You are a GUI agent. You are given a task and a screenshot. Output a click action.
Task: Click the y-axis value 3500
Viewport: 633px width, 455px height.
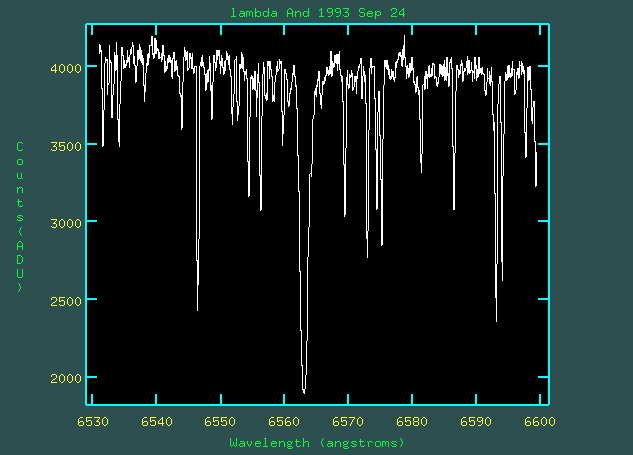(x=66, y=146)
